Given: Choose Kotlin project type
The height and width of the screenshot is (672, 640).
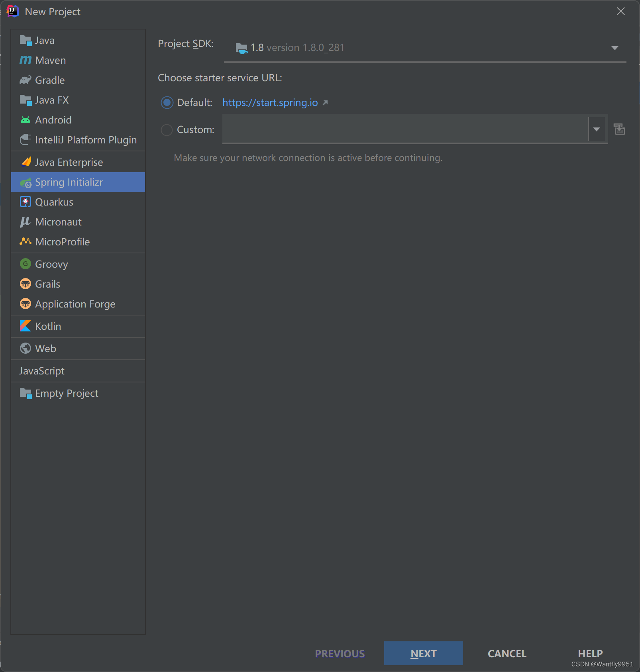Looking at the screenshot, I should 78,326.
